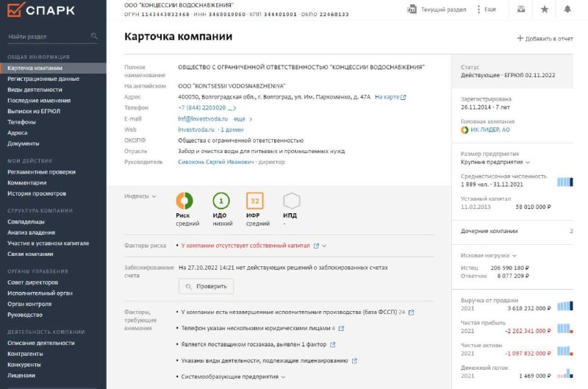588x389 pixels.
Task: Open История просмотров in sidebar
Action: pyautogui.click(x=36, y=193)
